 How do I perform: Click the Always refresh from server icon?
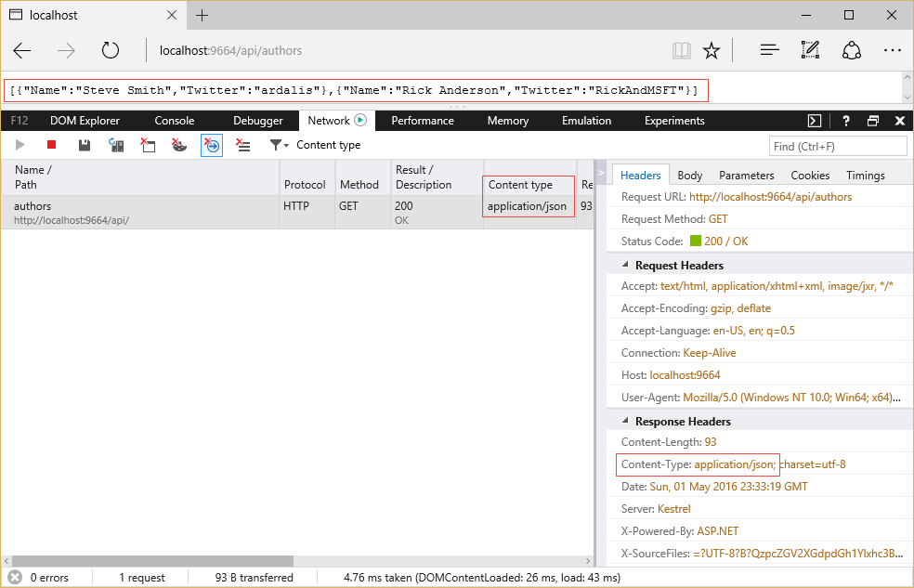[x=114, y=145]
